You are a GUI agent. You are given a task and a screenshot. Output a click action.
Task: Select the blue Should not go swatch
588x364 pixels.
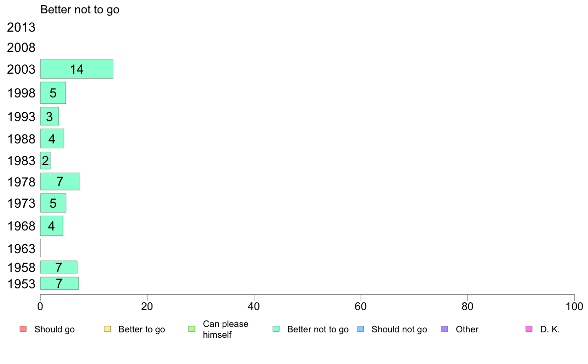click(360, 329)
